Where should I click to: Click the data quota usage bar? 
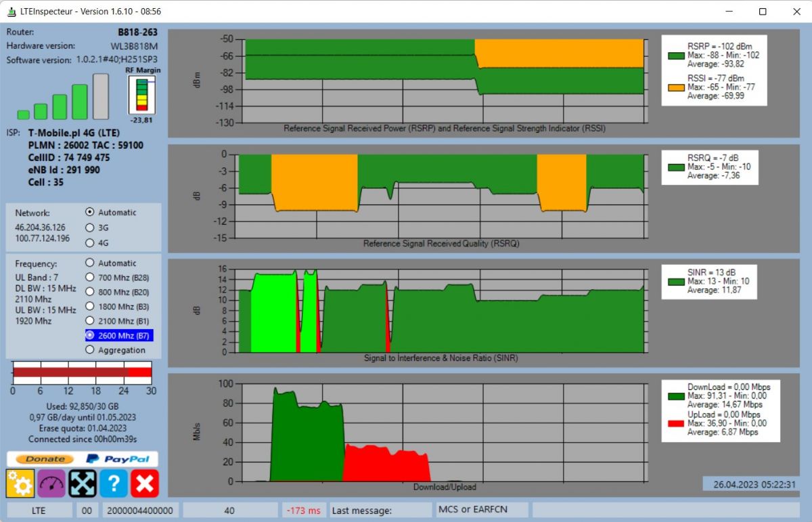pyautogui.click(x=82, y=372)
